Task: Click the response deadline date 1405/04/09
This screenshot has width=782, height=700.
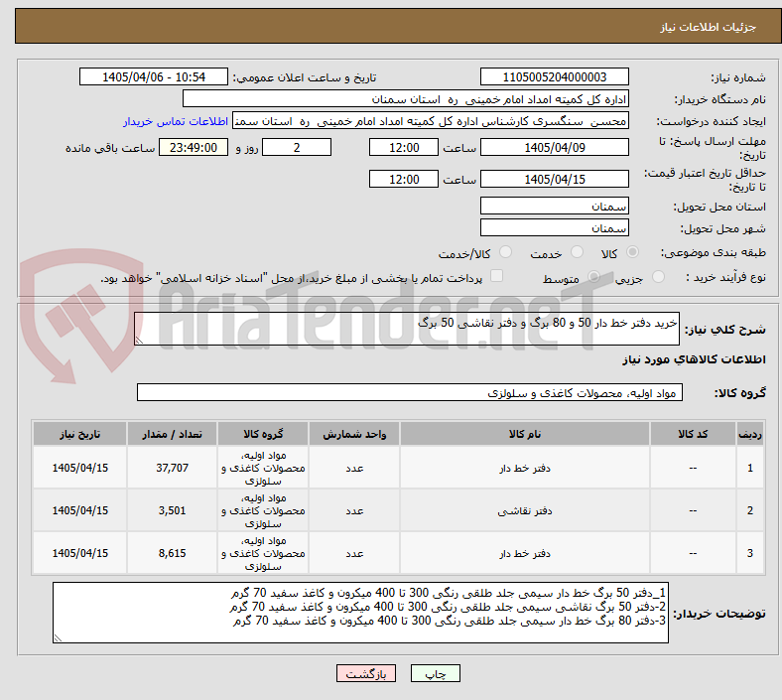Action: [x=554, y=148]
